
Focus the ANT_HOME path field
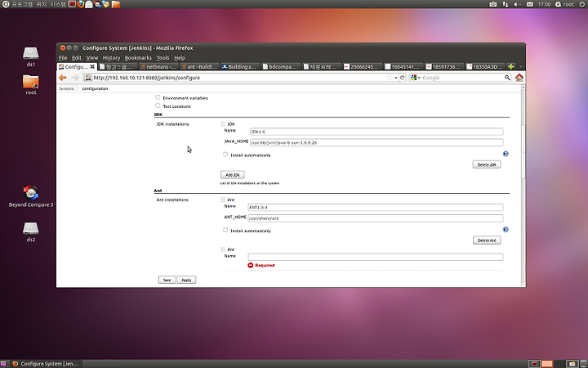(376, 218)
